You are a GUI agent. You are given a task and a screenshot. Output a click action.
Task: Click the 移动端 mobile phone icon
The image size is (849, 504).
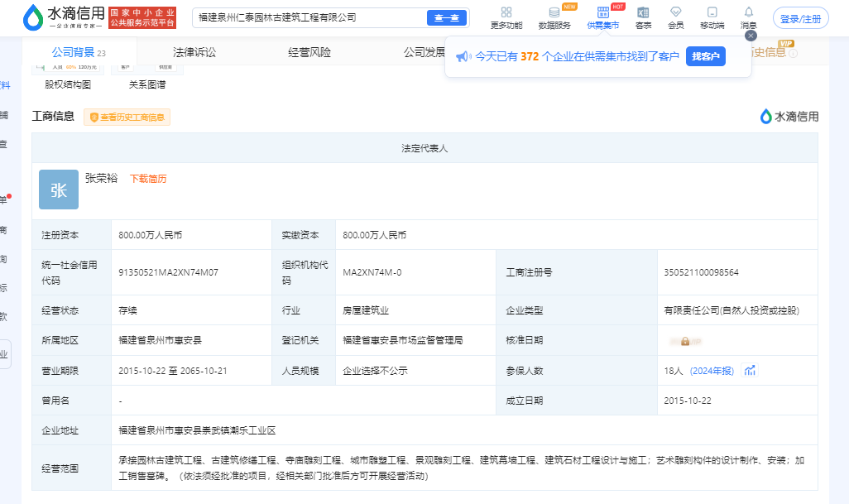(x=712, y=12)
